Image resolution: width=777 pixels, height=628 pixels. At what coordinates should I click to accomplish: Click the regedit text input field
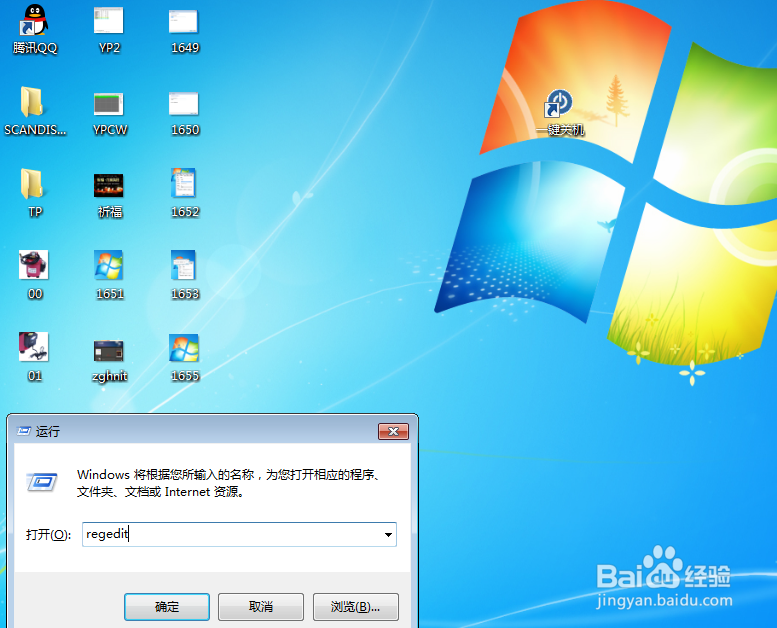[239, 535]
